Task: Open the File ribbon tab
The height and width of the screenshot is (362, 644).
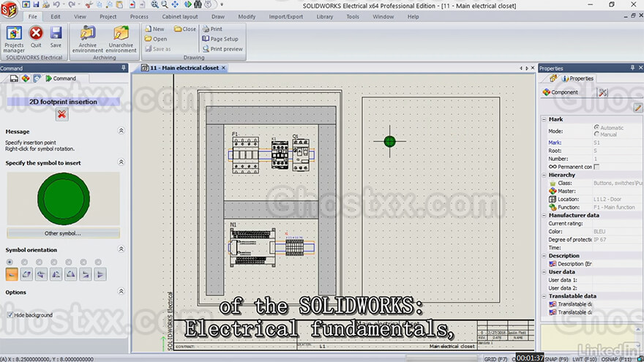Action: tap(32, 17)
